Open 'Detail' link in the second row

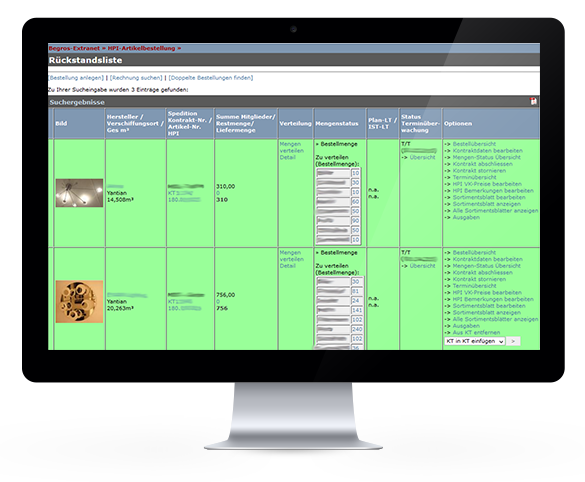pos(288,266)
